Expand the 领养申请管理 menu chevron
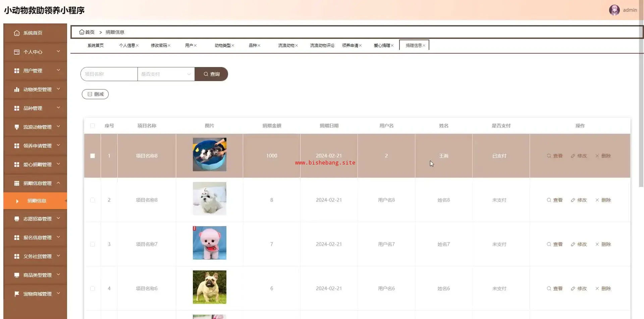This screenshot has width=644, height=319. [58, 145]
